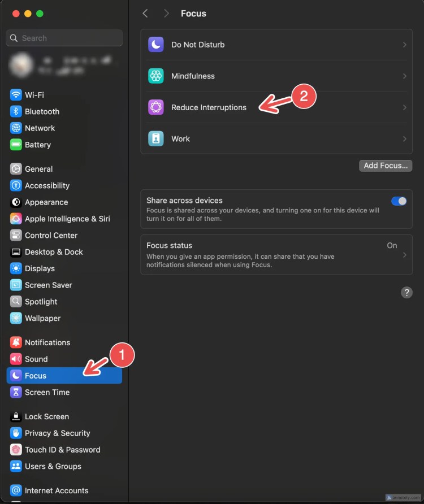Open the blurred Apple ID profile row
Screen dimensions: 424x504
[64, 65]
